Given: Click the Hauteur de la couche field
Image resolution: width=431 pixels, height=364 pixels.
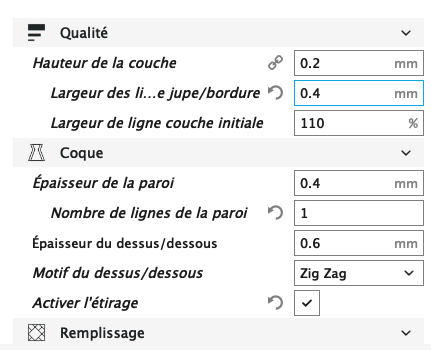Looking at the screenshot, I should (359, 63).
